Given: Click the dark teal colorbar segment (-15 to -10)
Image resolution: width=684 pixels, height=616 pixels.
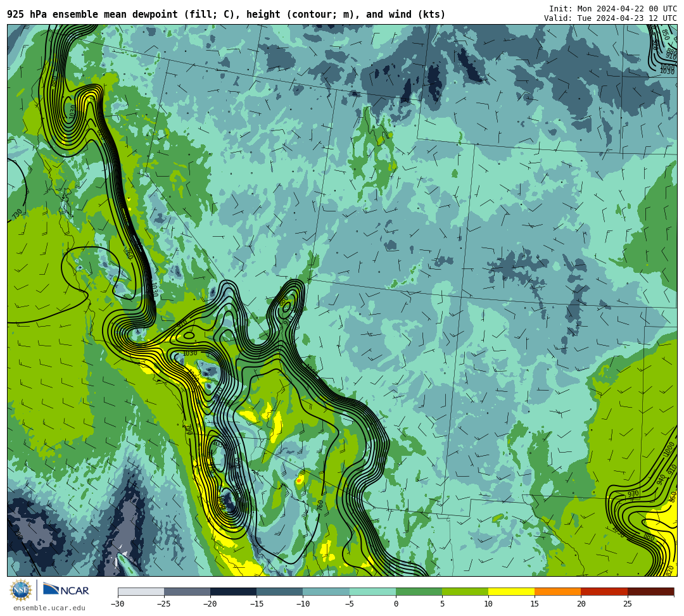Looking at the screenshot, I should click(280, 591).
